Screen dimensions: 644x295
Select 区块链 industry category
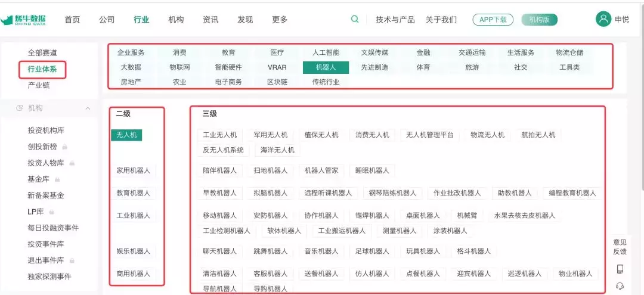[277, 82]
